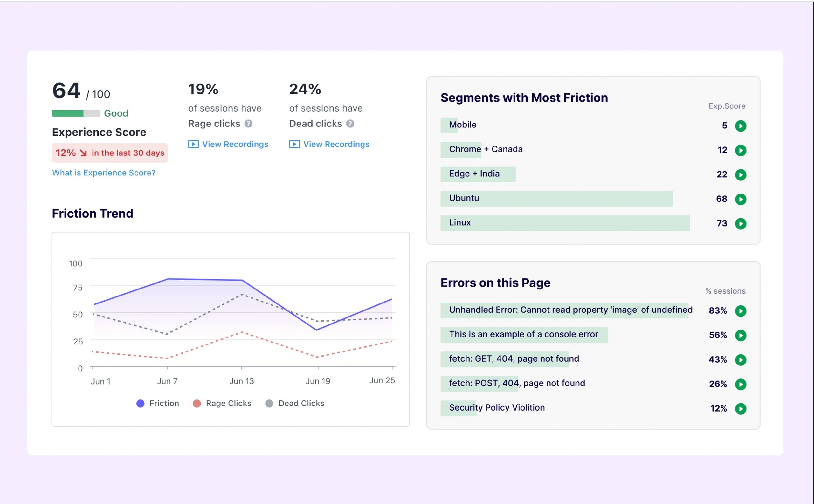Screen dimensions: 814x504
Task: Open recordings for Unhandled Error entry
Action: pyautogui.click(x=742, y=310)
